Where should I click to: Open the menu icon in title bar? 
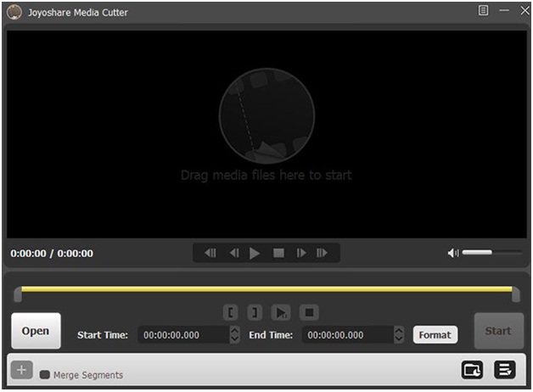(x=484, y=11)
